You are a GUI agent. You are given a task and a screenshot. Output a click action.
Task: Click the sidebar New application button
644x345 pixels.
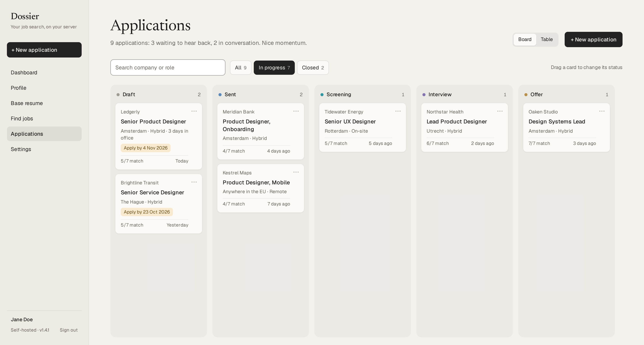tap(44, 50)
